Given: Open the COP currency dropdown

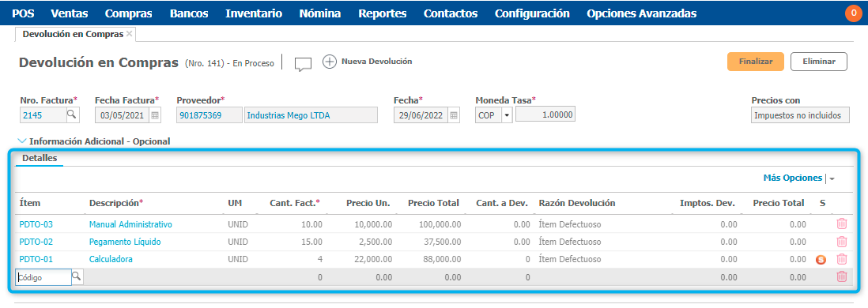Looking at the screenshot, I should click(x=507, y=115).
